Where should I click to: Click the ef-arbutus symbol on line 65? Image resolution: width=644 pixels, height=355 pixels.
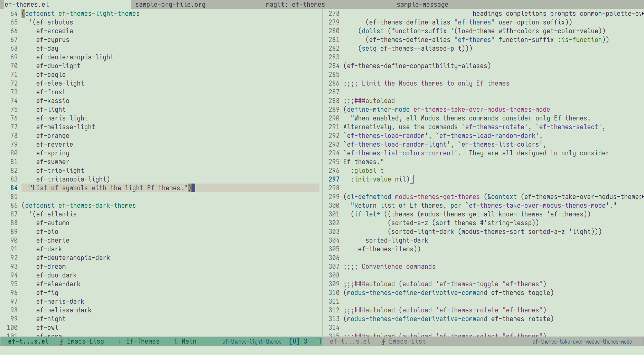pyautogui.click(x=54, y=22)
